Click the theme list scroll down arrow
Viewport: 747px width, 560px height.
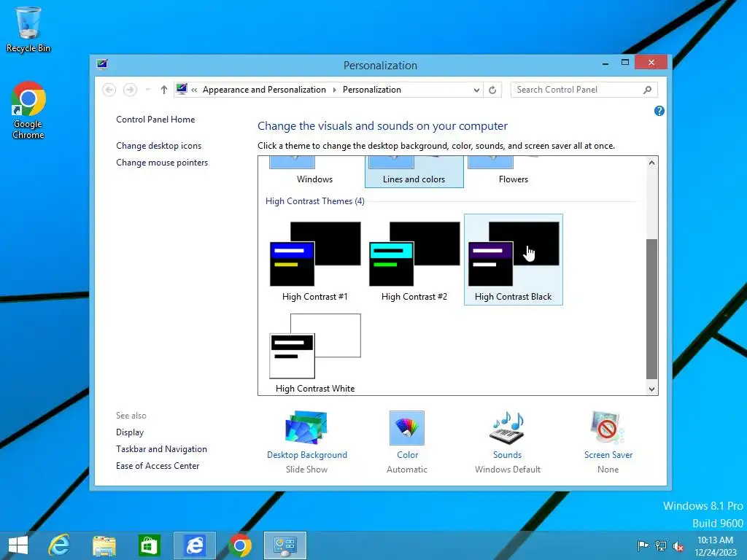coord(651,389)
